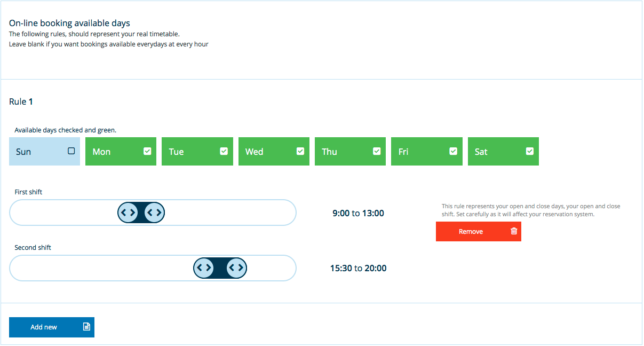Click the First shift end time handle
The width and height of the screenshot is (644, 346).
click(154, 213)
